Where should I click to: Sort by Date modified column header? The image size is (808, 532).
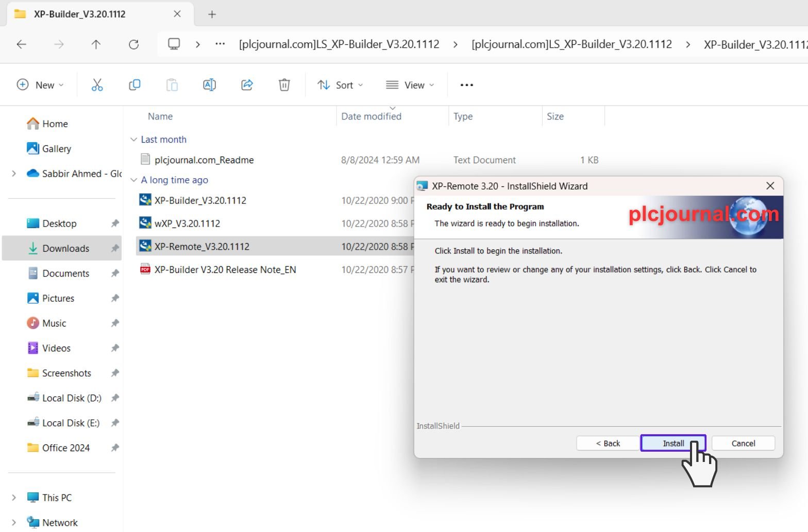[x=372, y=116]
